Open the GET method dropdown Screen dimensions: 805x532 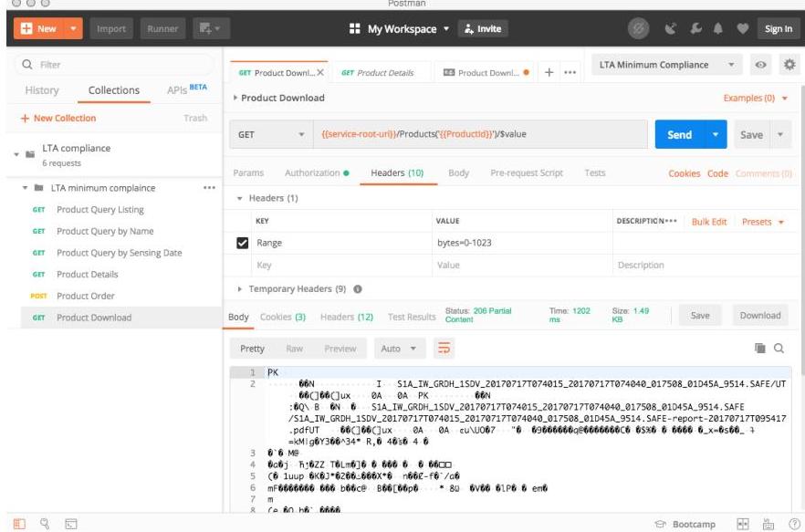tap(271, 134)
